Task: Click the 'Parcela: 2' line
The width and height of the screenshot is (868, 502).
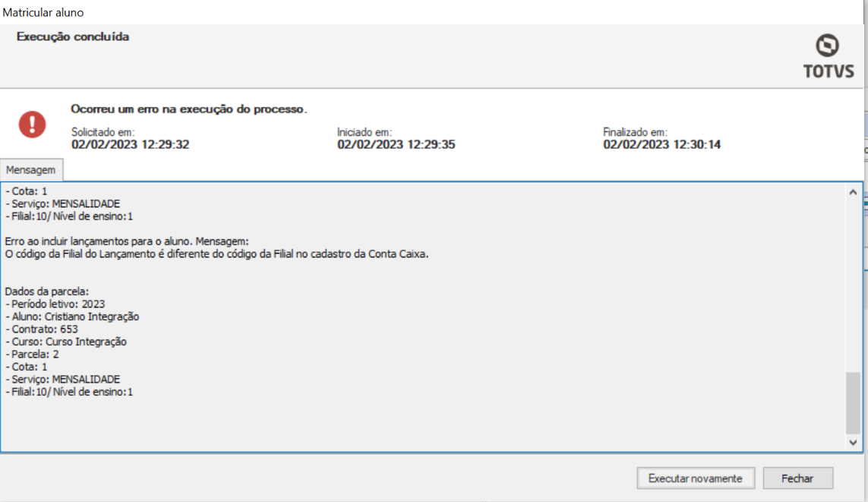Action: click(x=32, y=354)
